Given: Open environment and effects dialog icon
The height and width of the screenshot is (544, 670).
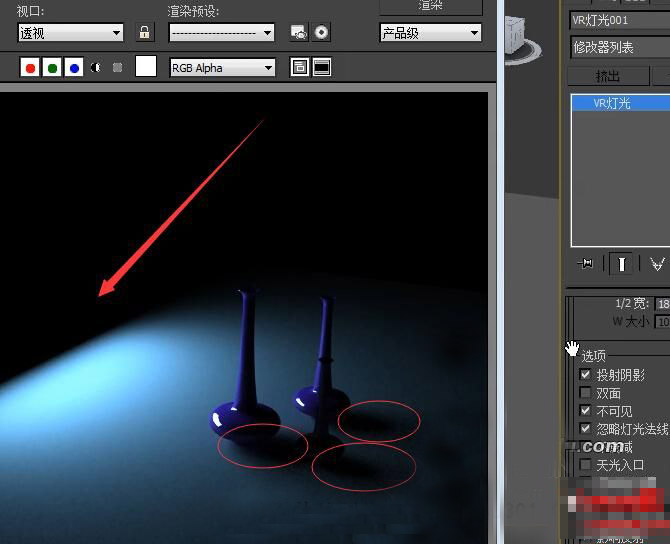Looking at the screenshot, I should (x=321, y=32).
